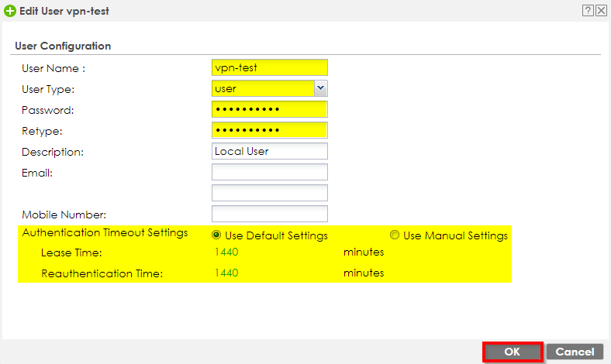Viewport: 611px width, 364px height.
Task: Click the User Configuration section header
Action: (63, 46)
